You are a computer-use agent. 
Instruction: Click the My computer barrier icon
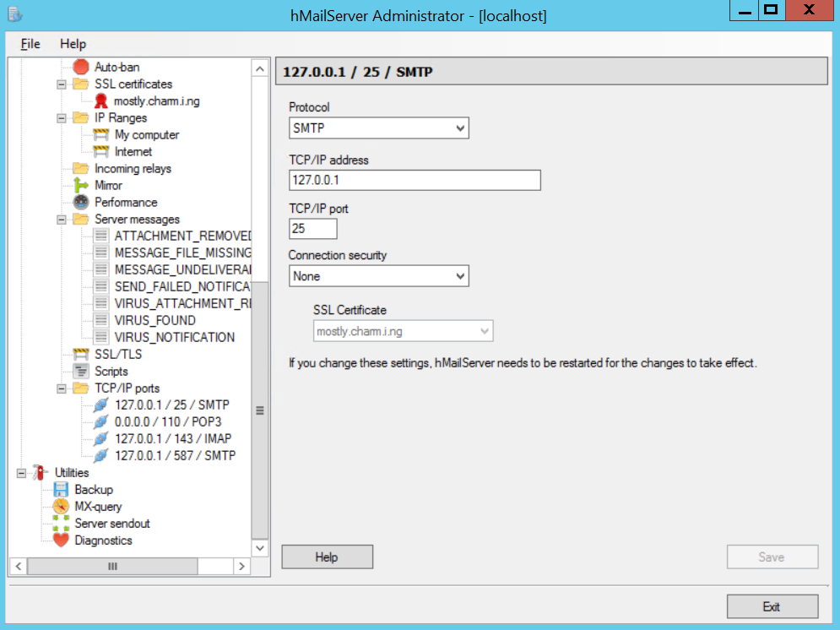click(100, 134)
